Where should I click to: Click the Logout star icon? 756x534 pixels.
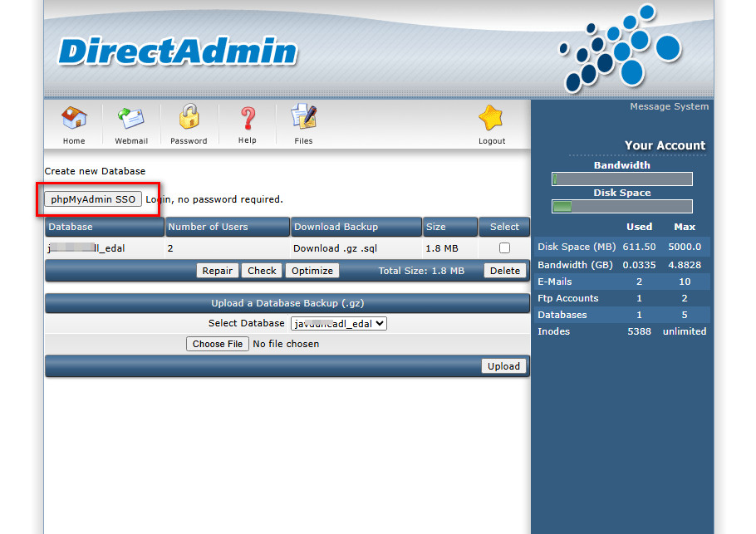pos(492,119)
